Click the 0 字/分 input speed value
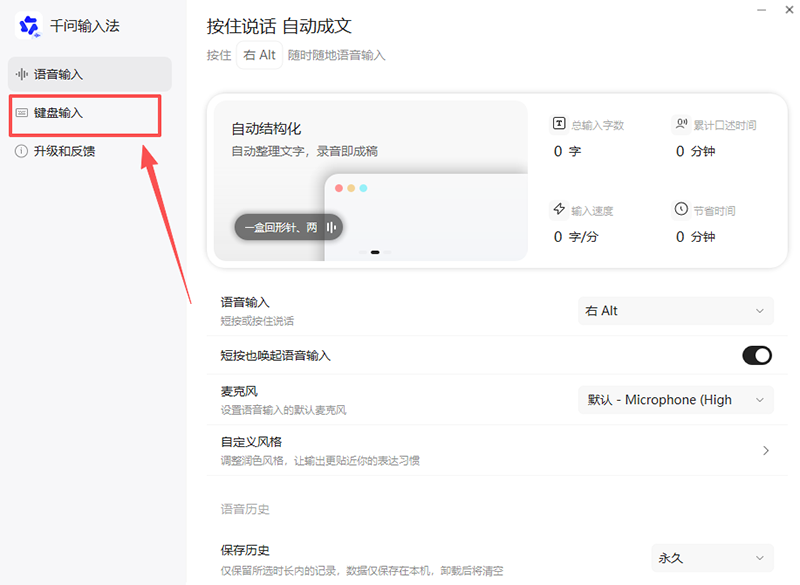Screen dimensions: 800x585 577,237
